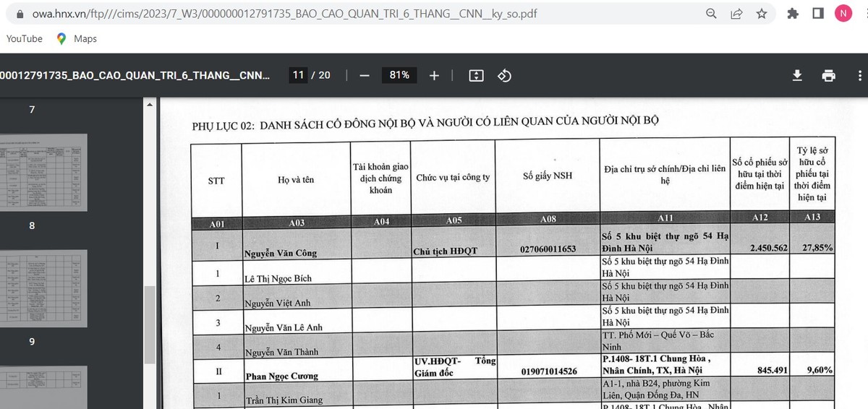Zoom in with the plus button
868x409 pixels.
point(434,75)
